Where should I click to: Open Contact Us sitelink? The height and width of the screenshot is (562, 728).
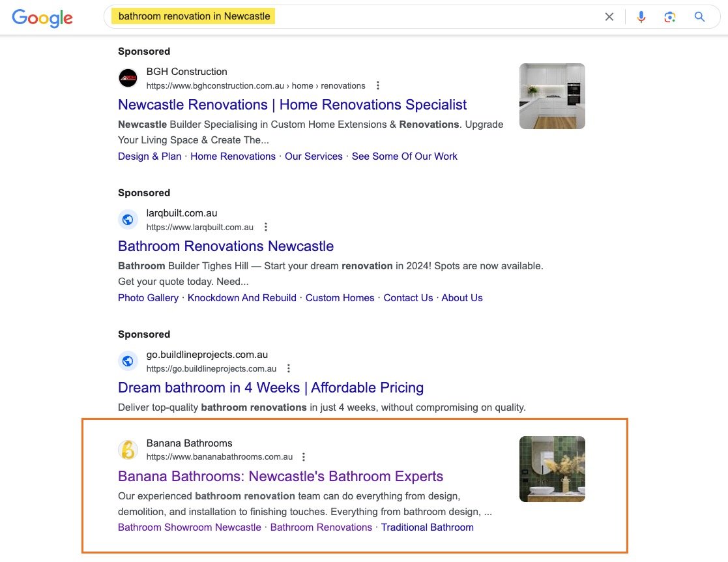point(408,298)
